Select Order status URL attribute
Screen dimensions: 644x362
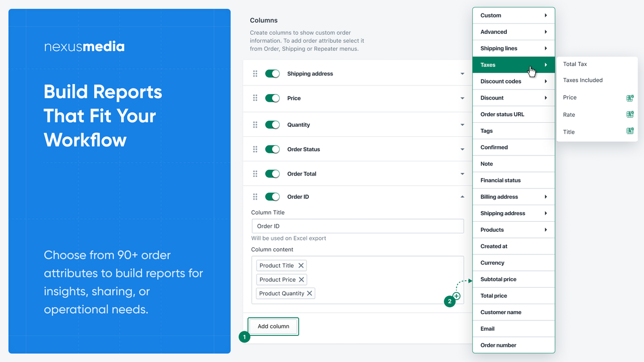514,114
